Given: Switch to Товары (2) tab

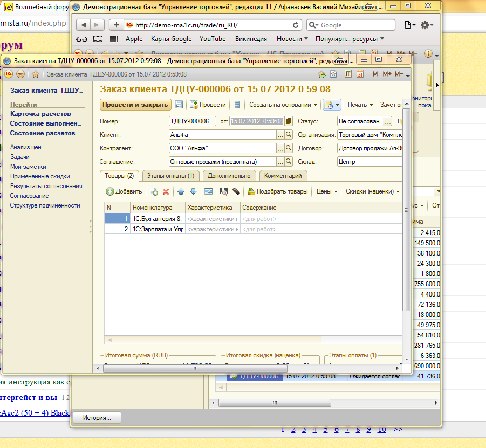Looking at the screenshot, I should [119, 176].
